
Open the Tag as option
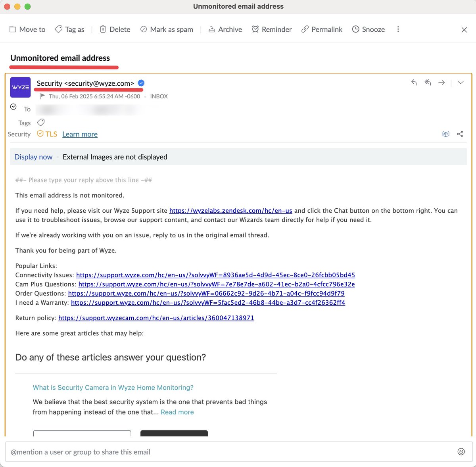tap(69, 29)
